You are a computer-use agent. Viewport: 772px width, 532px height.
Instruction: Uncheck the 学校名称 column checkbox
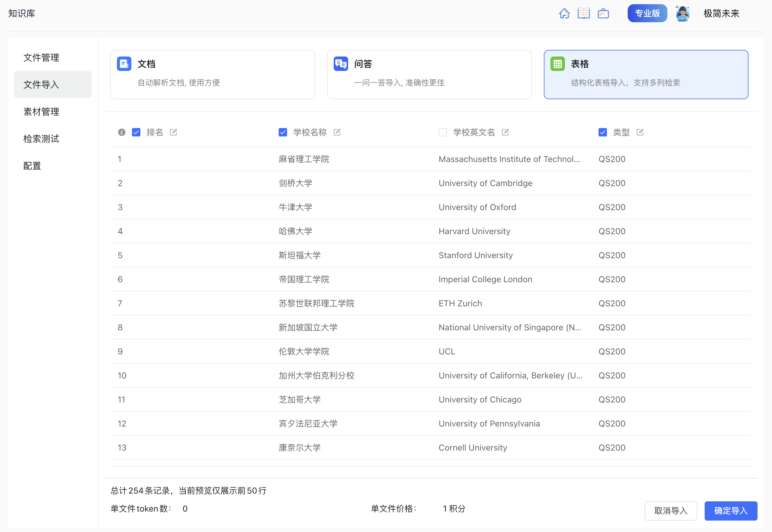[x=283, y=132]
